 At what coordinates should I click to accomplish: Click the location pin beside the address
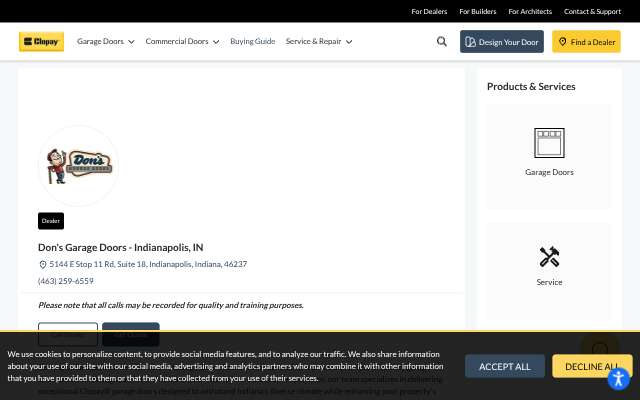pyautogui.click(x=42, y=264)
